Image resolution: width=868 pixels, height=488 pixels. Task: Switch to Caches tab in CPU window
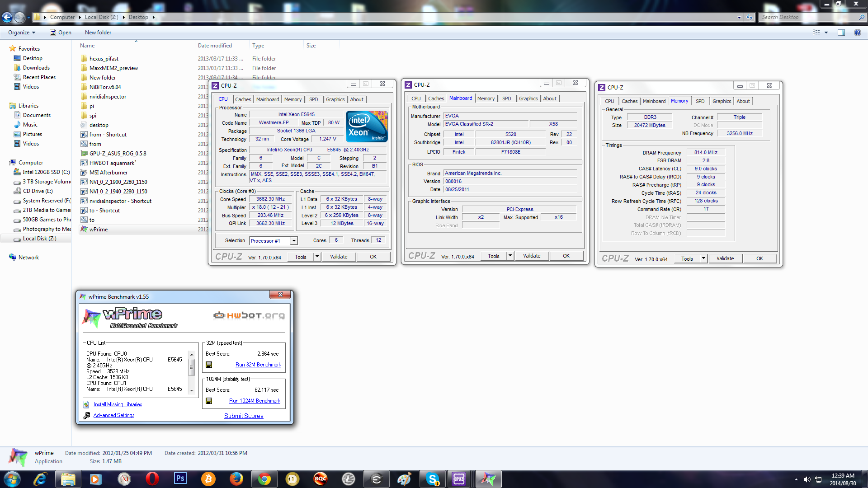[243, 99]
